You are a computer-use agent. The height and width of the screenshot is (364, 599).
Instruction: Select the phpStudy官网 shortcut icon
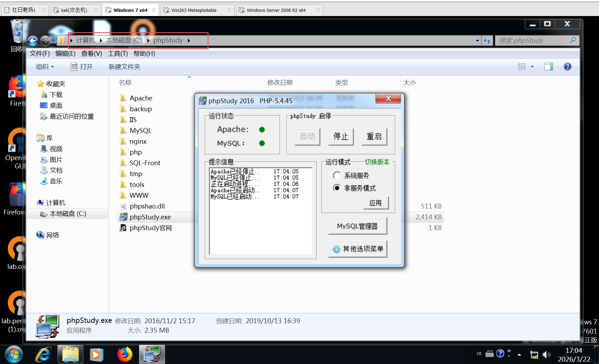(x=123, y=228)
